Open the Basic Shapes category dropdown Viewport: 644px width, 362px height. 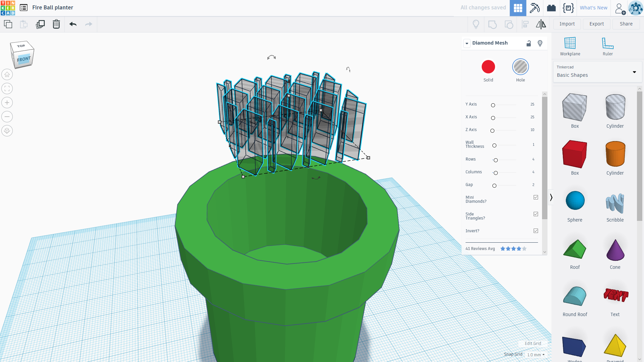click(597, 72)
